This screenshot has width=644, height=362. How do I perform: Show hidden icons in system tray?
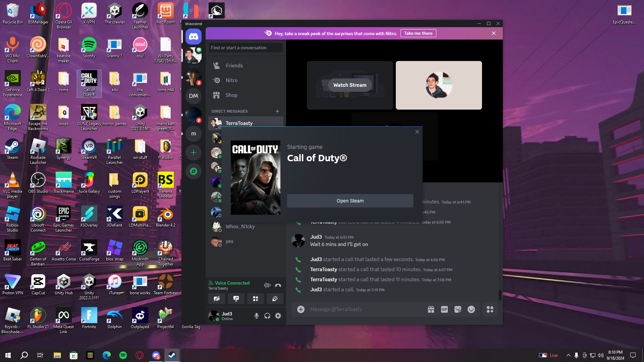coord(568,355)
